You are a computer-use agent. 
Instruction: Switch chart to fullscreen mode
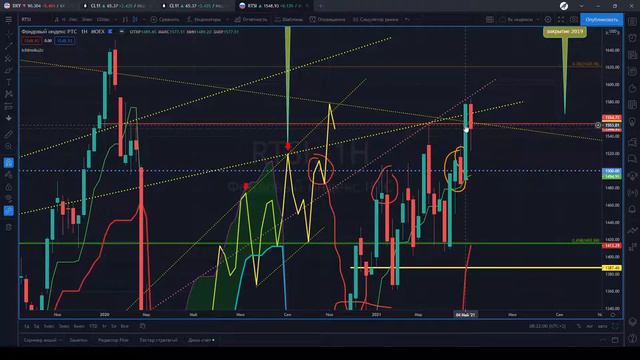click(x=561, y=19)
